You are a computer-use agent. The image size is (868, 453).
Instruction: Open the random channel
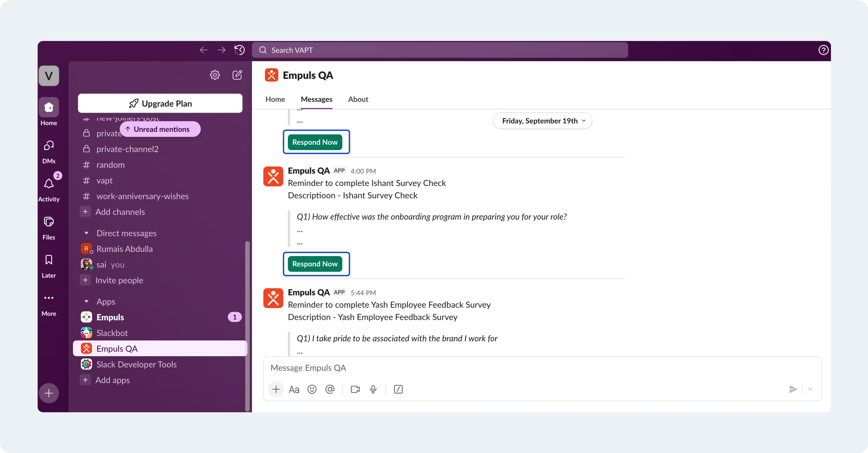point(160,165)
